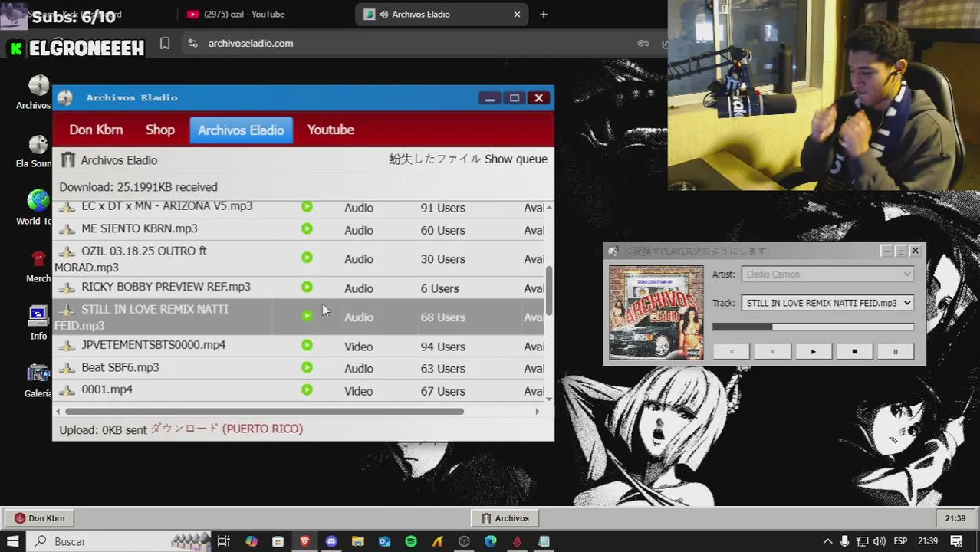This screenshot has width=980, height=552.
Task: Click the album cover thumbnail in the player
Action: point(656,313)
